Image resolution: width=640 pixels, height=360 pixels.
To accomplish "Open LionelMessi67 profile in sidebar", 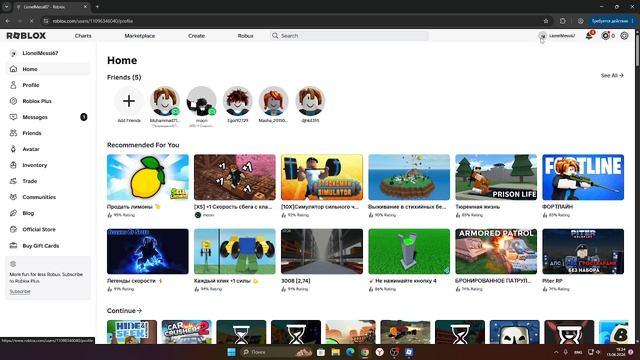I will point(40,53).
